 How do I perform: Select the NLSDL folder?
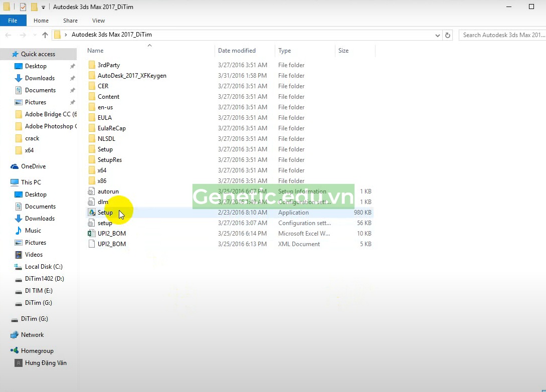(106, 138)
